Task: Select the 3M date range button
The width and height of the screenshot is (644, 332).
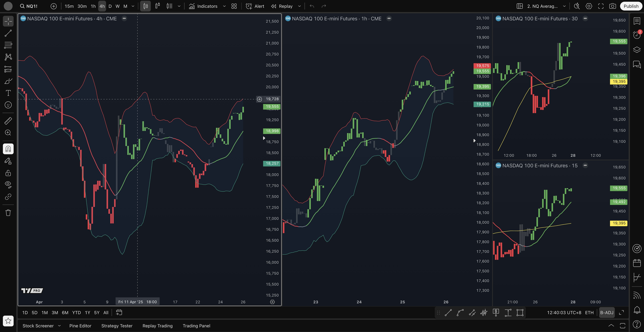Action: point(55,313)
